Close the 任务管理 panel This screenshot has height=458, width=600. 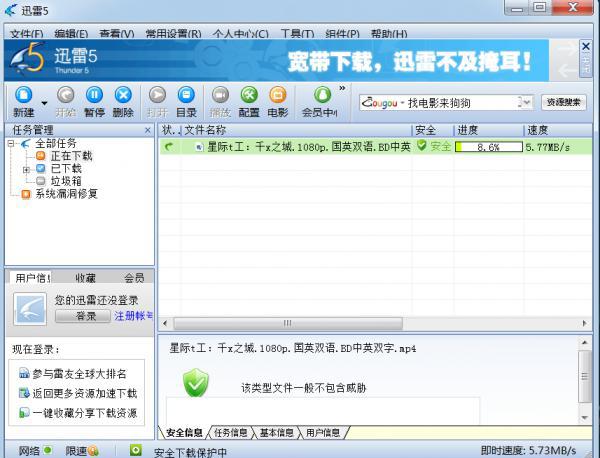click(x=148, y=130)
